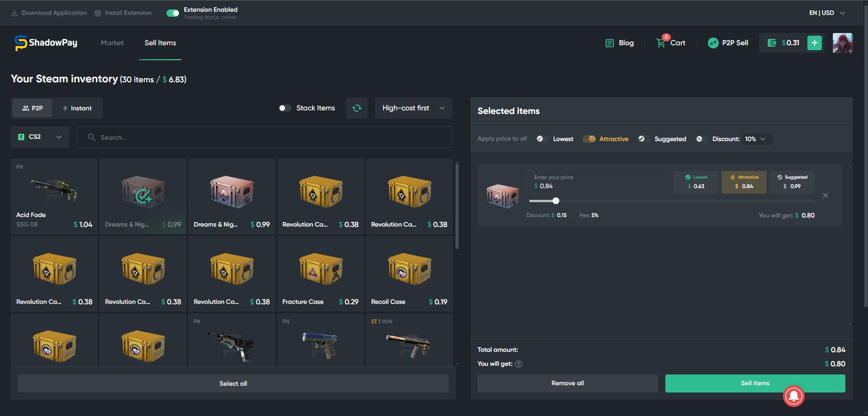868x416 pixels.
Task: Open the High-cost first sort dropdown
Action: (413, 108)
